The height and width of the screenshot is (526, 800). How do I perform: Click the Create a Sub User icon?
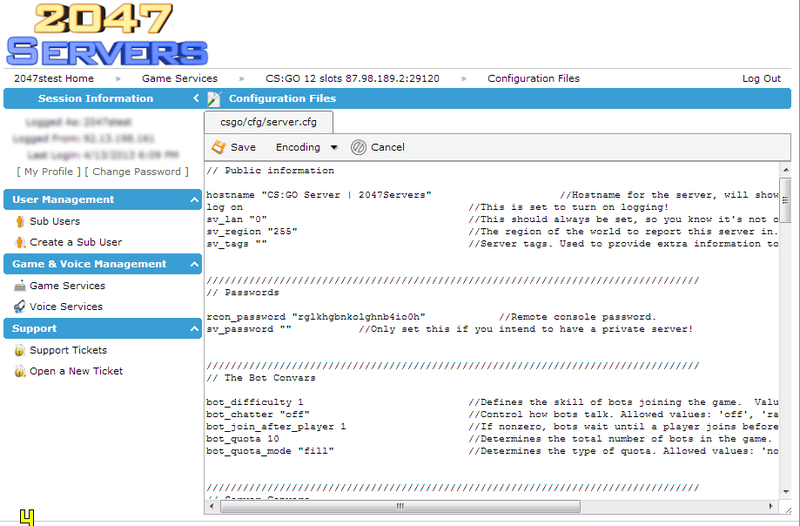20,242
